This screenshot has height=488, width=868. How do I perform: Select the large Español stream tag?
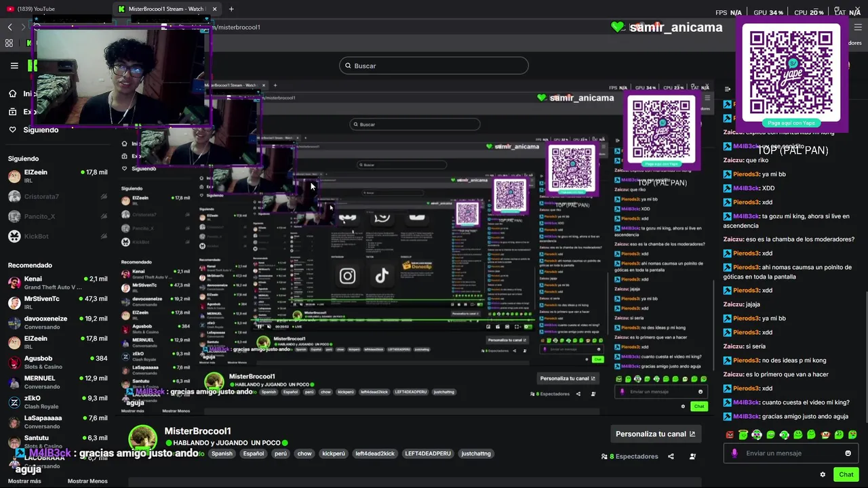(x=254, y=453)
